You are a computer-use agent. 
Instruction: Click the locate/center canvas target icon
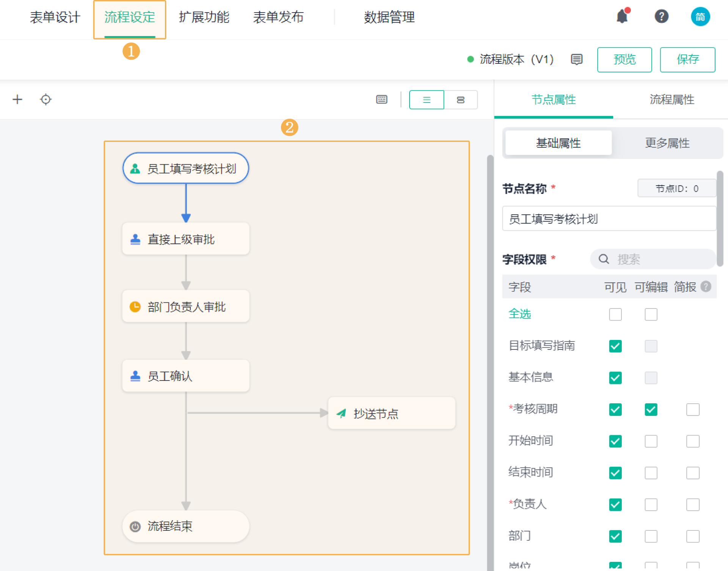point(45,99)
